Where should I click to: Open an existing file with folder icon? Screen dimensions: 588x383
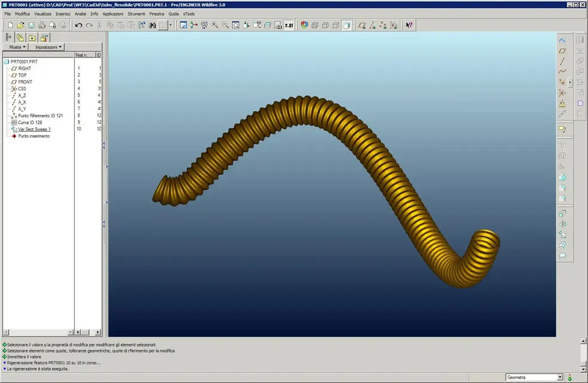(x=20, y=25)
